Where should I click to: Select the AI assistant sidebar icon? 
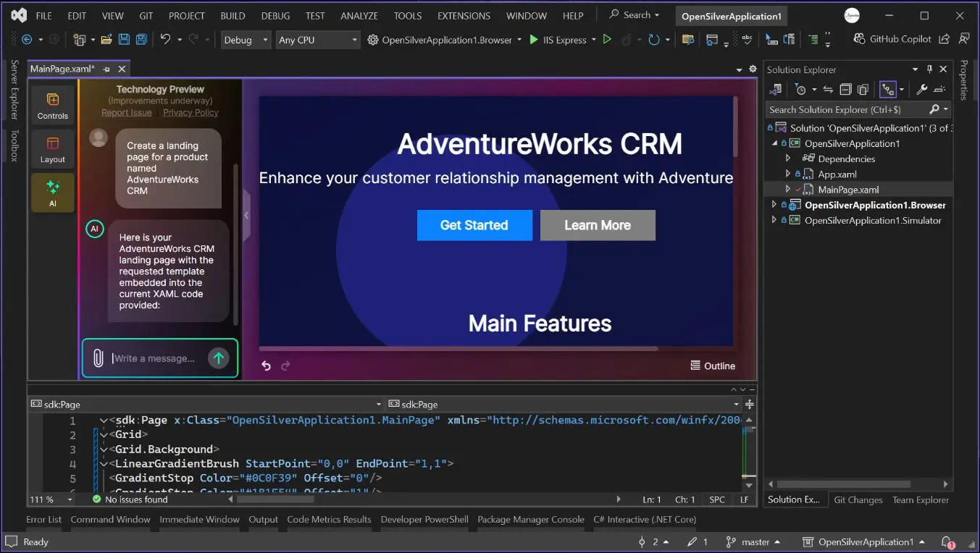tap(53, 193)
